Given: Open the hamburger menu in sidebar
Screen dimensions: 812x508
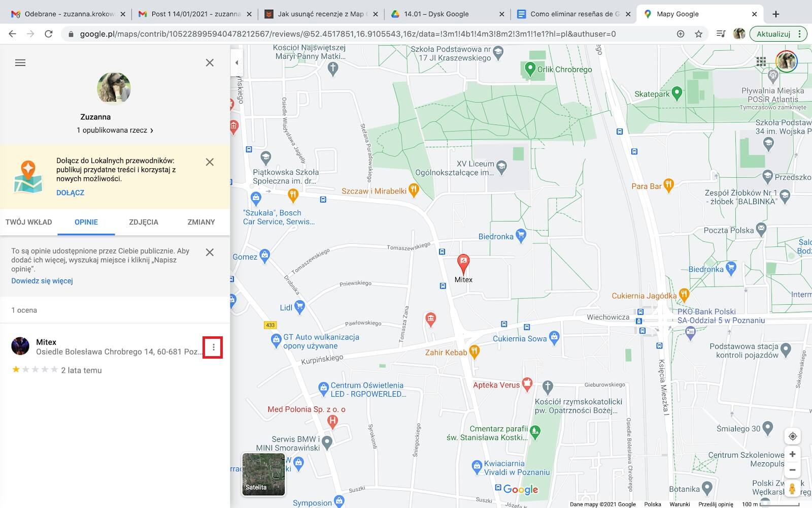Looking at the screenshot, I should [x=20, y=63].
